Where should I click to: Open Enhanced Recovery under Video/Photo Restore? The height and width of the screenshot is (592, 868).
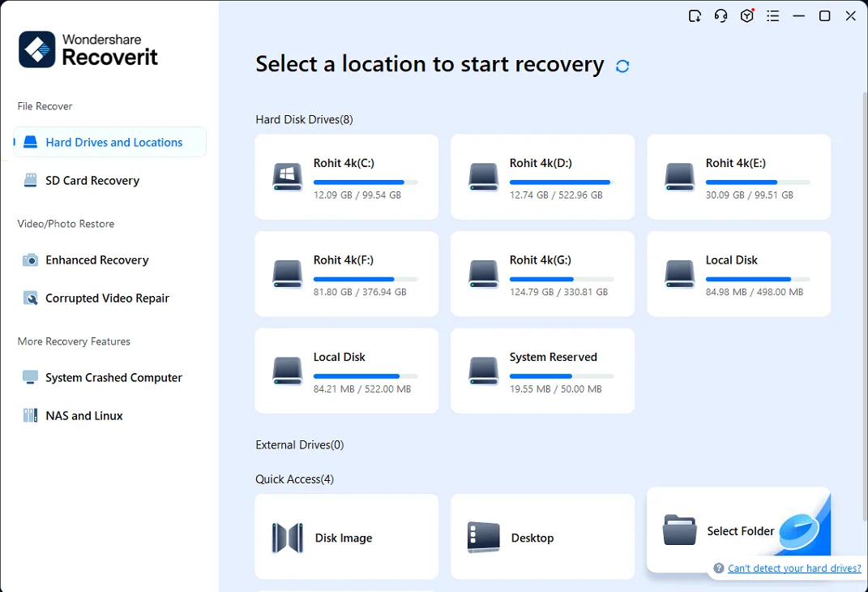pos(96,260)
